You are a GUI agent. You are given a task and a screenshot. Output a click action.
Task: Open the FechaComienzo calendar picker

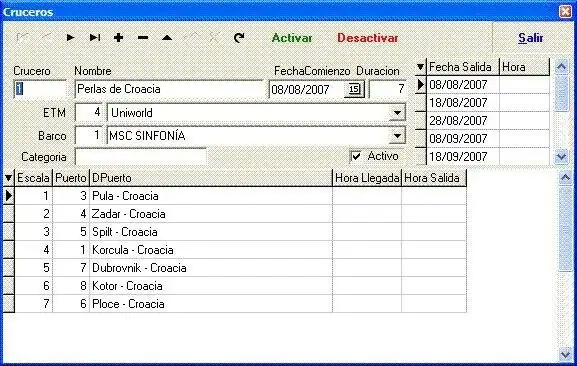click(354, 89)
